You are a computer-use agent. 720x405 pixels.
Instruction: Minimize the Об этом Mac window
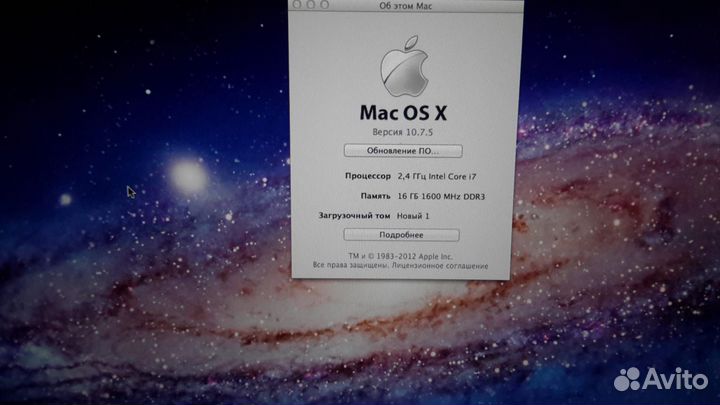(x=311, y=4)
